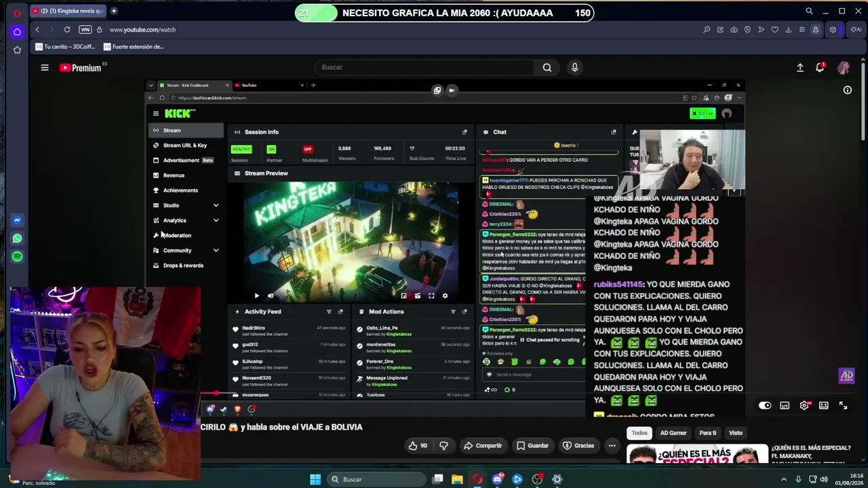868x488 pixels.
Task: Open Opera sidebar bookmarks star
Action: [17, 50]
